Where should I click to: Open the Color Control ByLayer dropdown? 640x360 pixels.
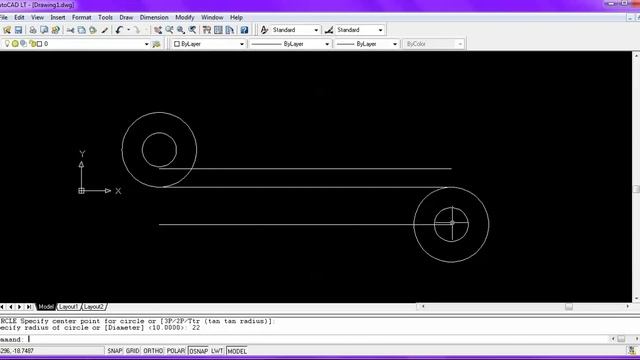[242, 44]
